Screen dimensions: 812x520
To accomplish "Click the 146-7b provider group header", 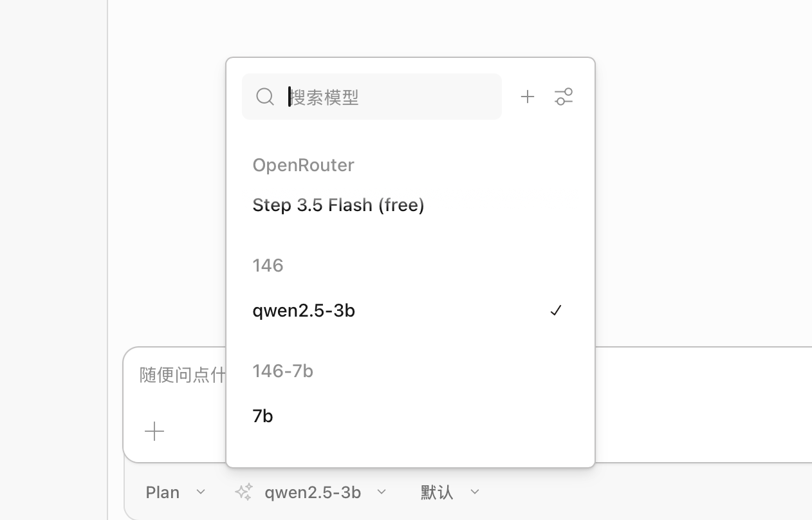I will tap(282, 370).
